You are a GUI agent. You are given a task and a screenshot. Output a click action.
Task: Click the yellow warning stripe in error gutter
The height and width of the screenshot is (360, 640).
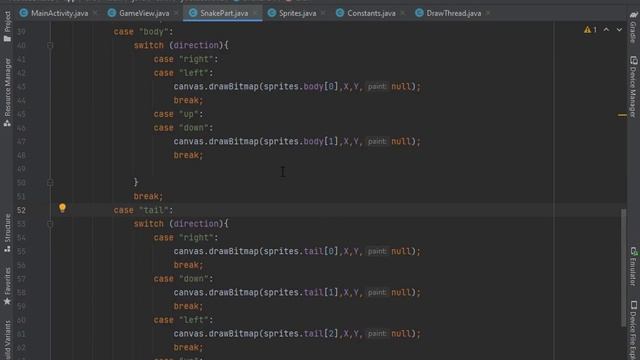622,115
